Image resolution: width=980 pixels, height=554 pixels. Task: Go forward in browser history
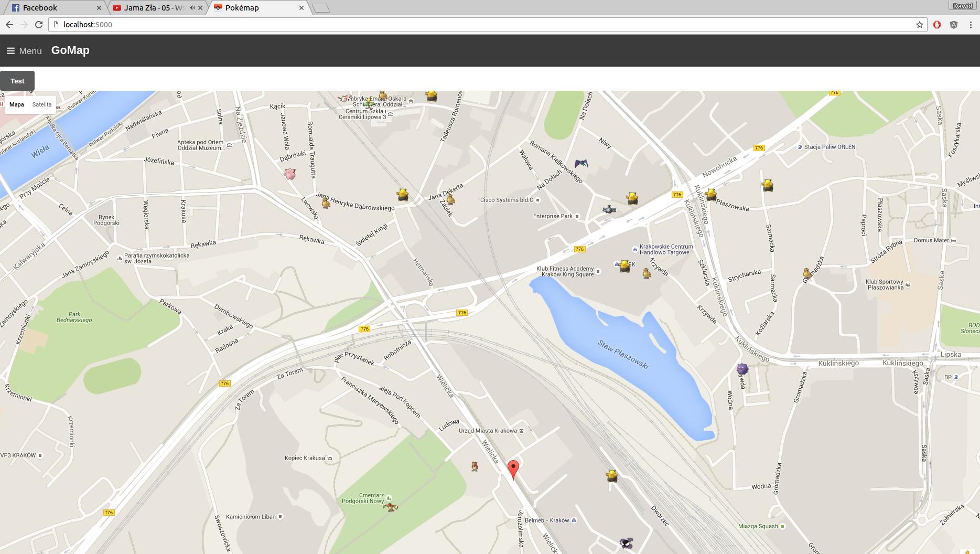[x=24, y=25]
